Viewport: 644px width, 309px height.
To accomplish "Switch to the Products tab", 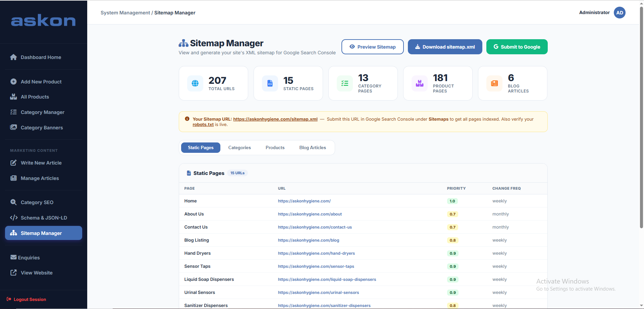I will (x=275, y=147).
